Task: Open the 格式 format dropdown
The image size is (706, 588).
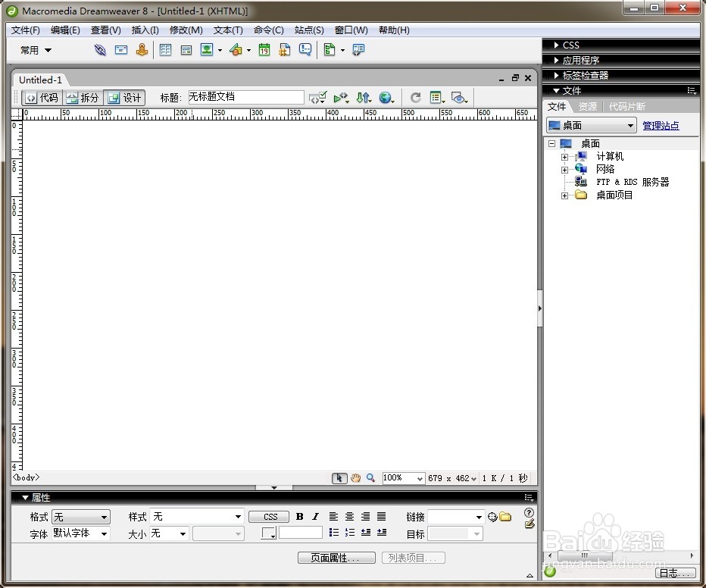Action: coord(81,517)
